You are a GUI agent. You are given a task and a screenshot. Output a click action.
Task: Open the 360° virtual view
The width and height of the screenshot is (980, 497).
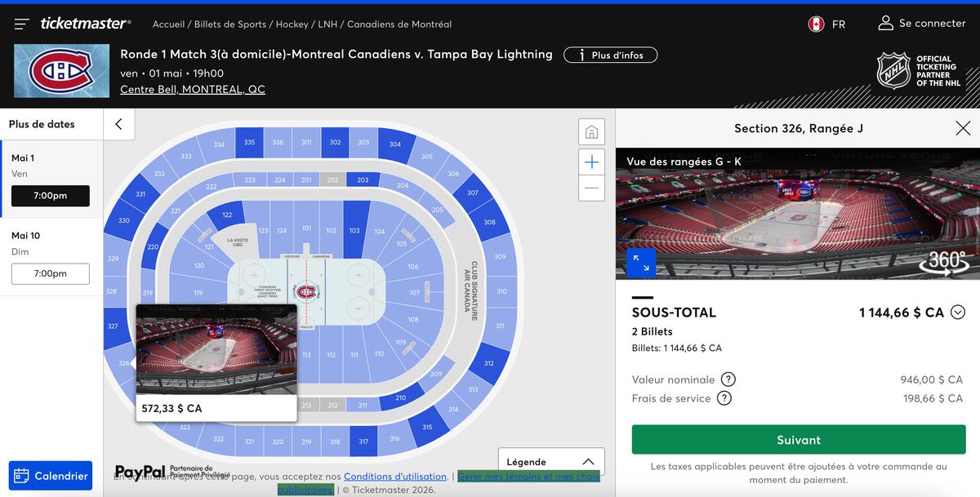[942, 263]
